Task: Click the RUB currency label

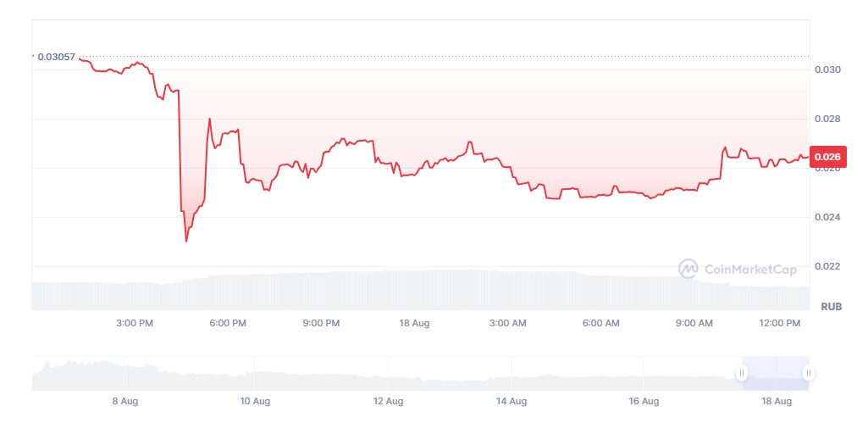Action: 831,305
